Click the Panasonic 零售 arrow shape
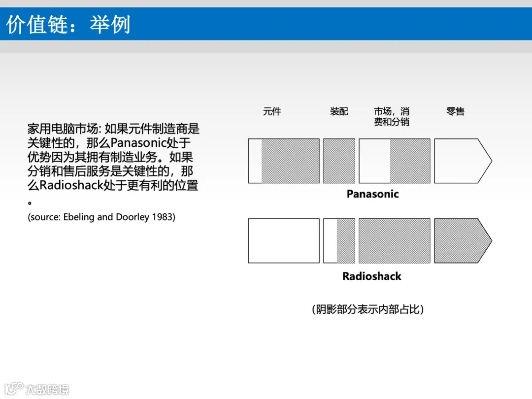Screen dimensions: 532x399 461,161
